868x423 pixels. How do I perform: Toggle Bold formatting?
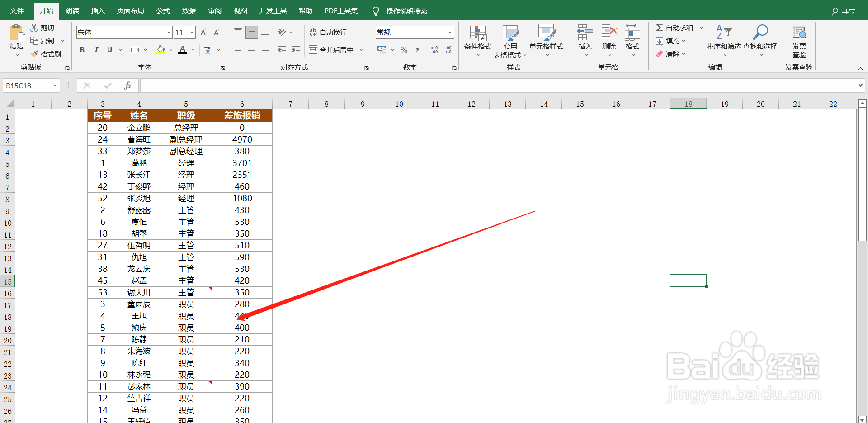[82, 50]
